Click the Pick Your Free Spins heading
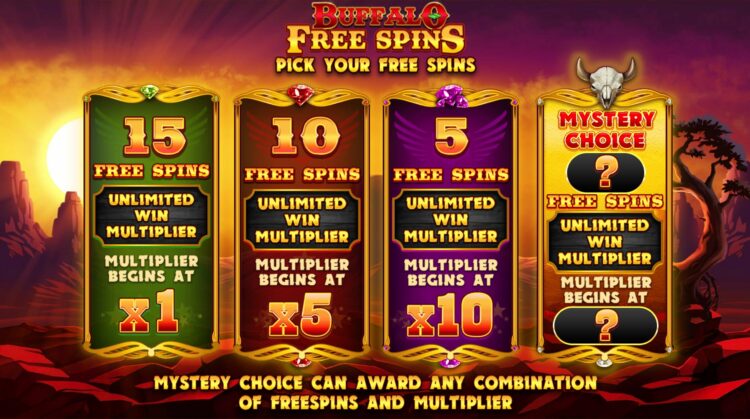The height and width of the screenshot is (419, 750). (x=375, y=65)
